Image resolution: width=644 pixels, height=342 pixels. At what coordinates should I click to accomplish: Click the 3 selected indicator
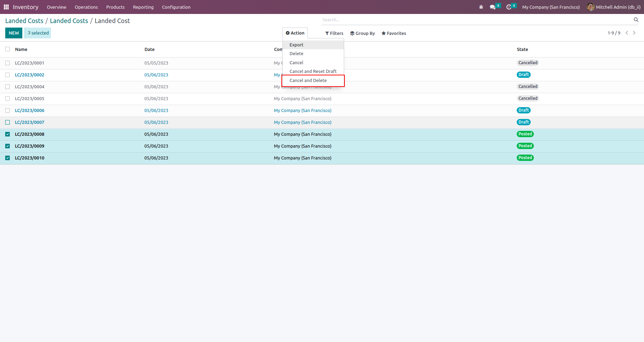38,33
